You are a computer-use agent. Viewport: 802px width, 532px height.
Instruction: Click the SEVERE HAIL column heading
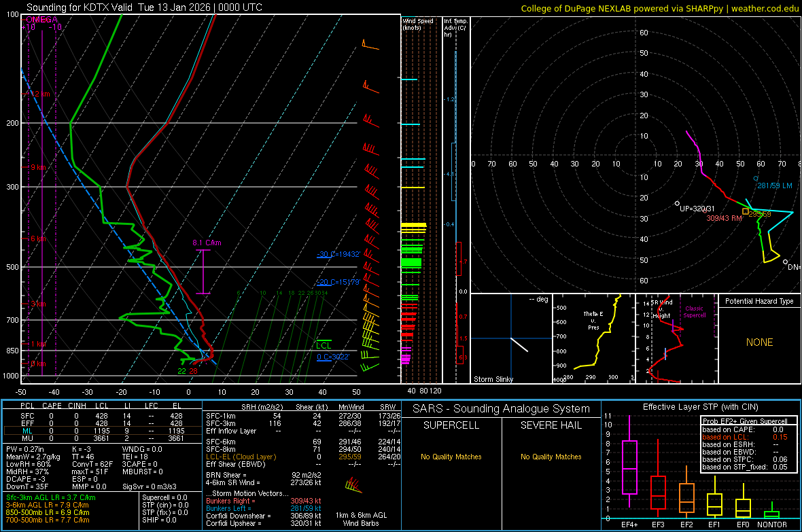(551, 425)
